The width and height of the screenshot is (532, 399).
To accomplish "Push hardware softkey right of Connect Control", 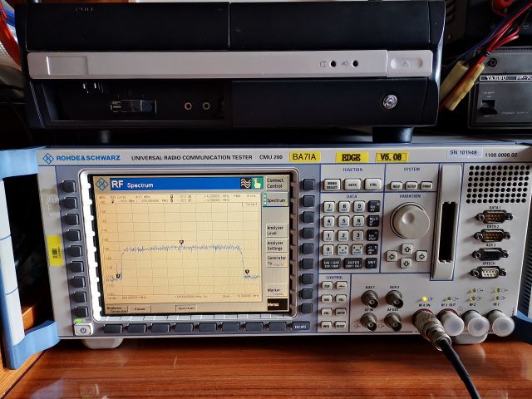I will pos(308,185).
